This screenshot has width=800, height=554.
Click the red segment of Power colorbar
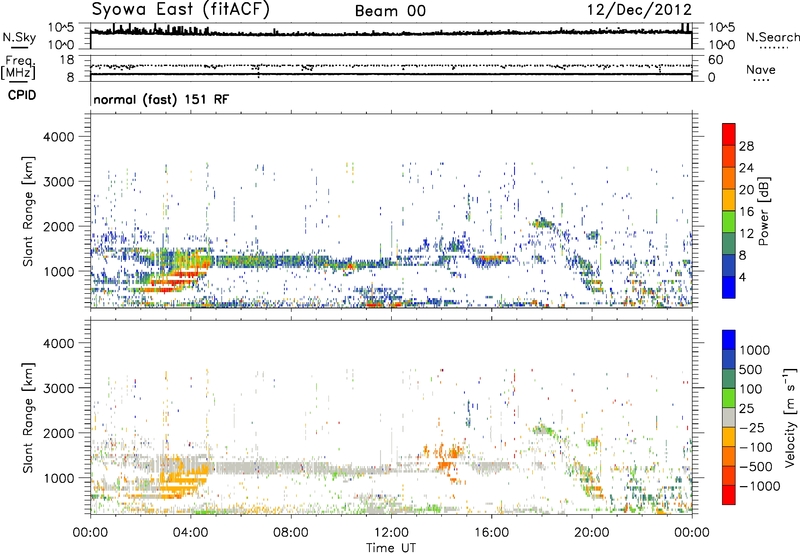tap(729, 135)
